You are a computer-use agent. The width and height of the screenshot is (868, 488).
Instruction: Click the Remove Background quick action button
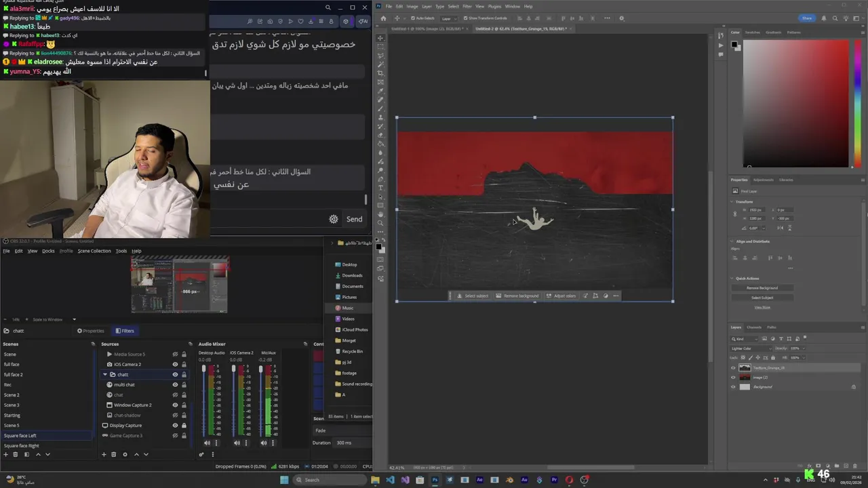pos(762,288)
